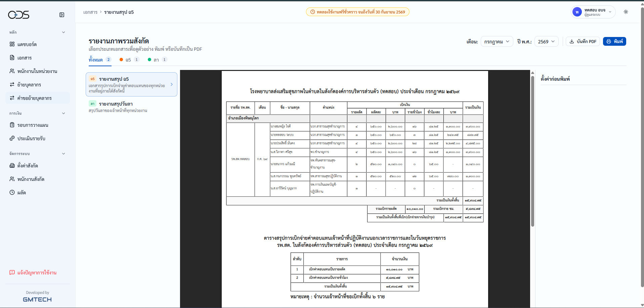Click the ปี พ.ศ.: label
Image resolution: width=644 pixels, height=308 pixels.
[x=524, y=42]
